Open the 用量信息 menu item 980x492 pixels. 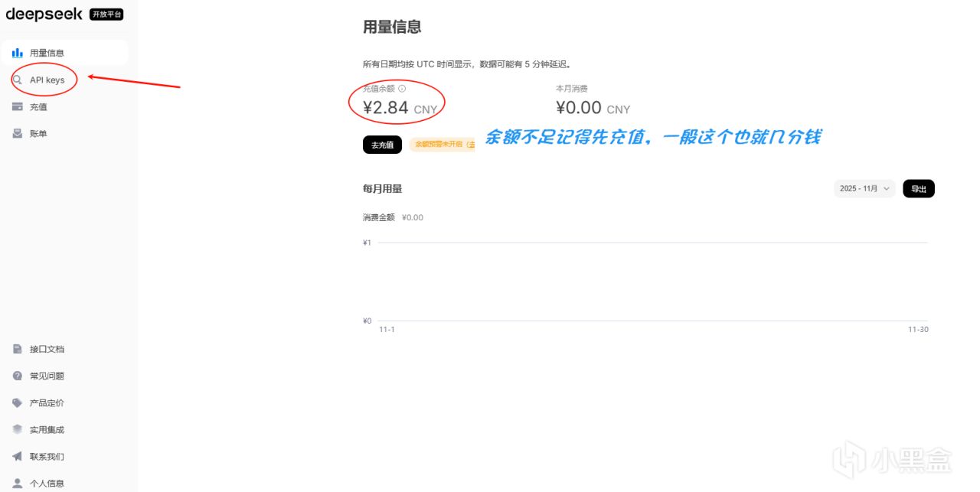coord(64,53)
